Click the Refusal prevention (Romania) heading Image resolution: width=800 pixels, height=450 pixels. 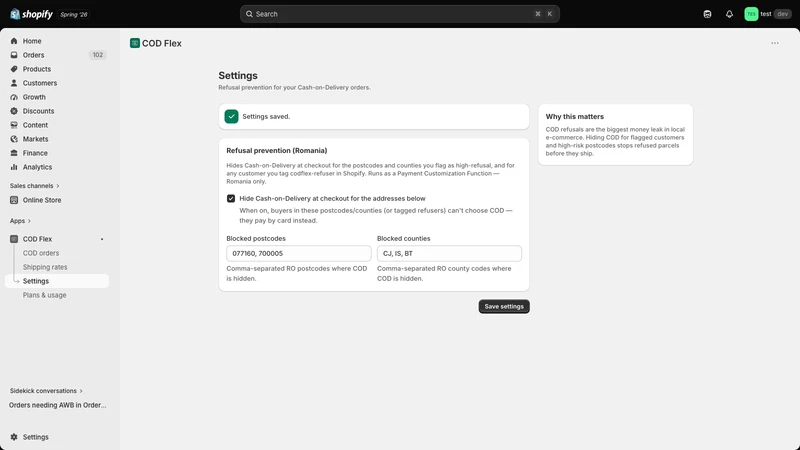pos(277,151)
